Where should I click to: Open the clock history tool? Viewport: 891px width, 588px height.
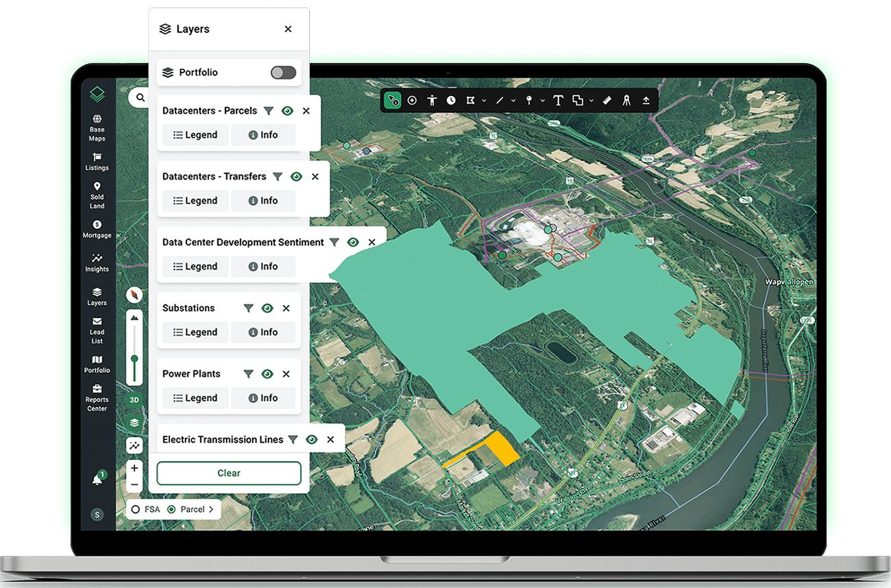(x=451, y=100)
